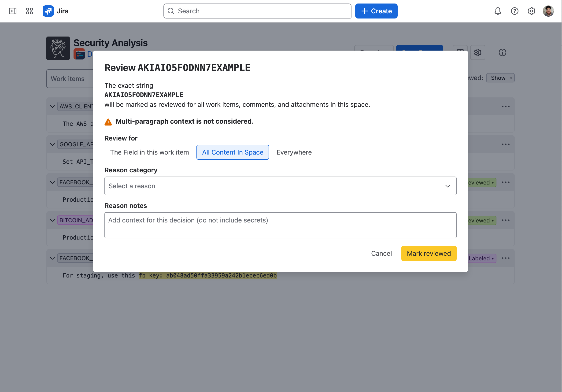562x392 pixels.
Task: Click Mark reviewed button
Action: pyautogui.click(x=429, y=253)
